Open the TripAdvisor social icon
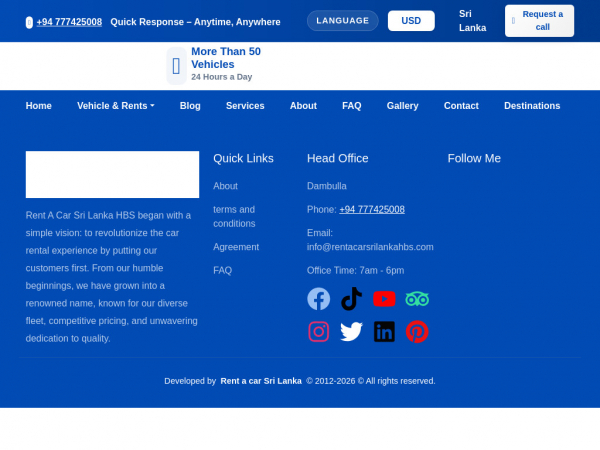The height and width of the screenshot is (450, 600). click(x=417, y=299)
